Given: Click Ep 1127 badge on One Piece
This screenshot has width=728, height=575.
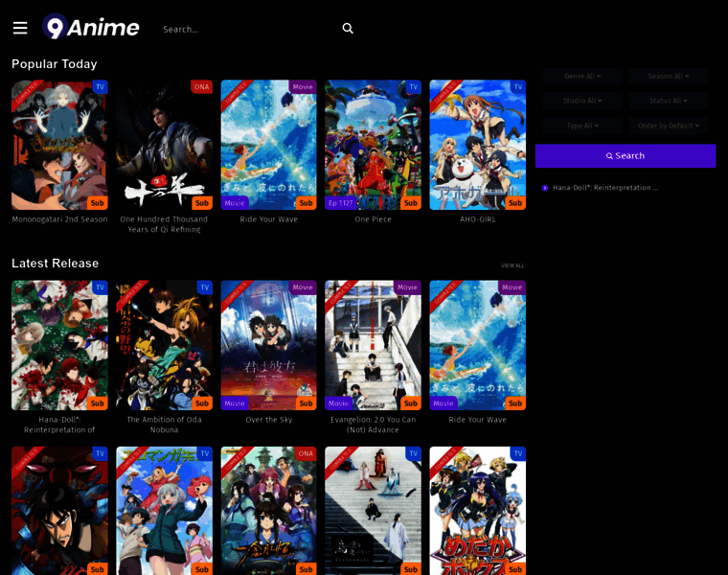Looking at the screenshot, I should [x=341, y=203].
